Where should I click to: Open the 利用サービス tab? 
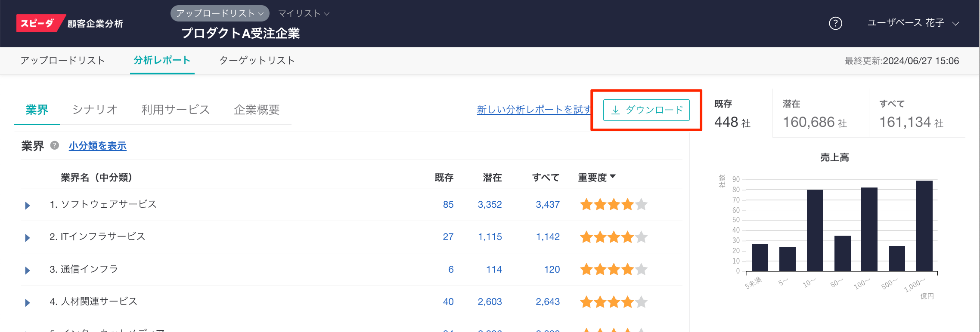175,110
